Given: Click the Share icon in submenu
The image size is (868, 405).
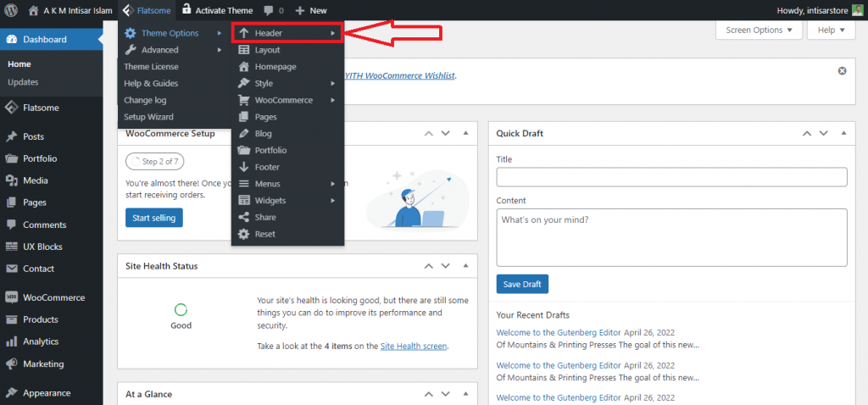Looking at the screenshot, I should coord(243,217).
